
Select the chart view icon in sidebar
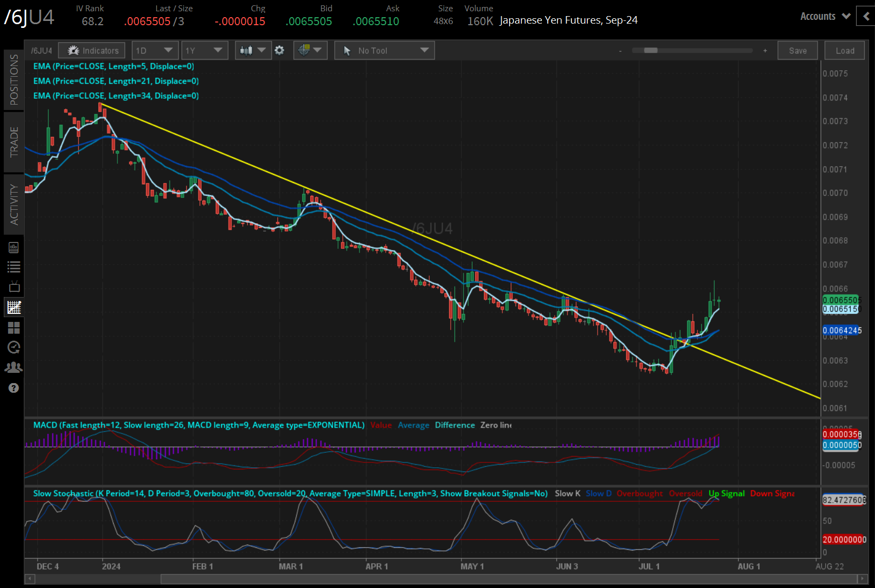pyautogui.click(x=14, y=307)
